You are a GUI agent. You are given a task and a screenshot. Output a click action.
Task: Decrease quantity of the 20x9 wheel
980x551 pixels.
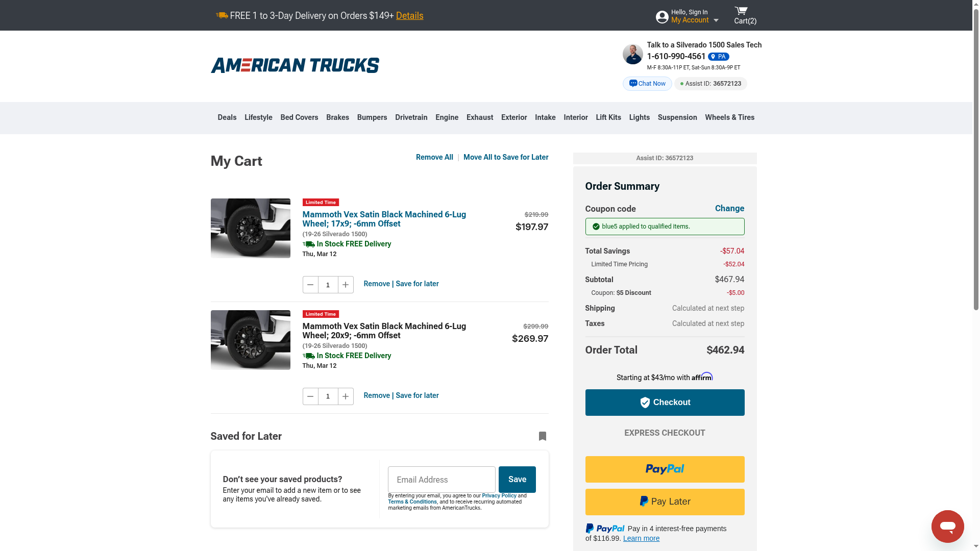[310, 396]
